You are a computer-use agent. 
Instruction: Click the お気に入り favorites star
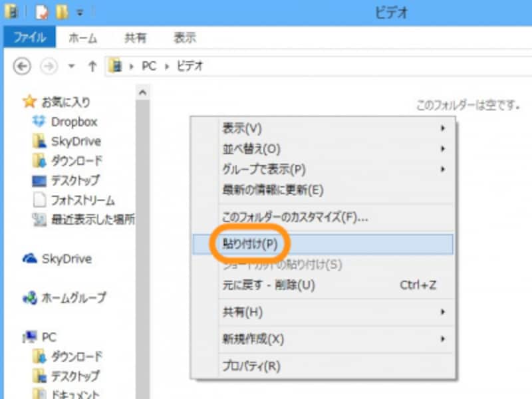[x=29, y=101]
